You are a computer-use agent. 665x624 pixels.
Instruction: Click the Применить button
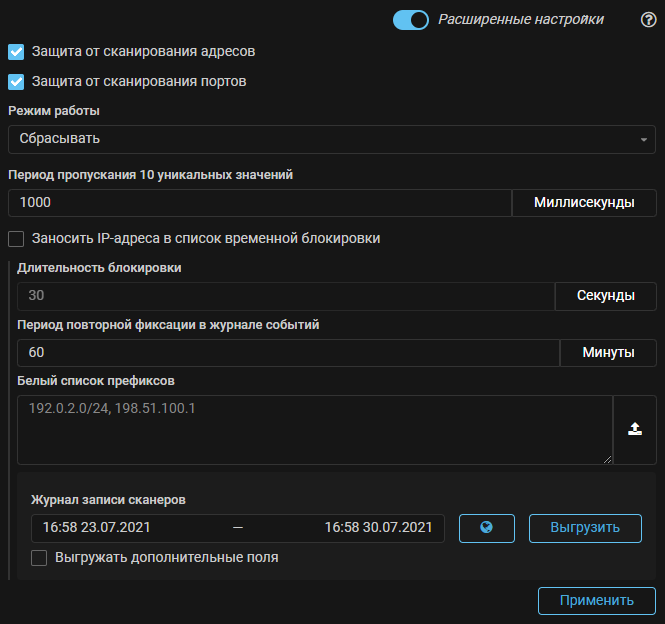tap(596, 601)
